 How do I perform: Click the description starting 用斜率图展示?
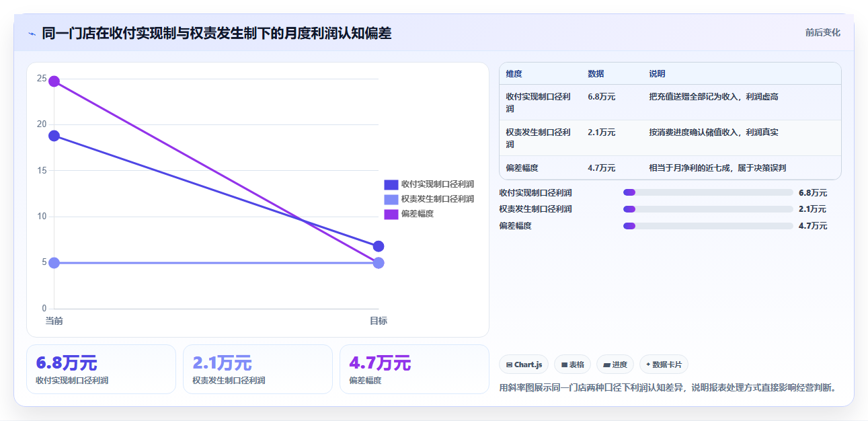[x=670, y=387]
